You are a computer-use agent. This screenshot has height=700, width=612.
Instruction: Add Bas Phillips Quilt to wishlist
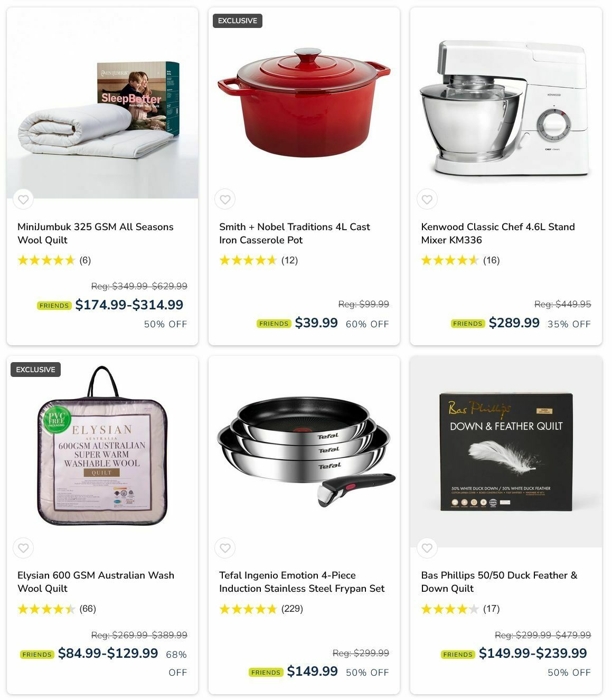point(427,548)
